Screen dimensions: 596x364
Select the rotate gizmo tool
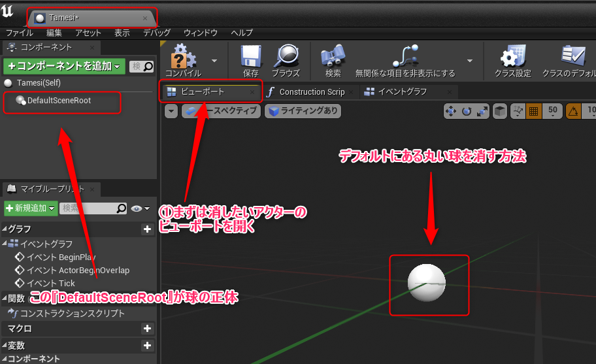[467, 111]
